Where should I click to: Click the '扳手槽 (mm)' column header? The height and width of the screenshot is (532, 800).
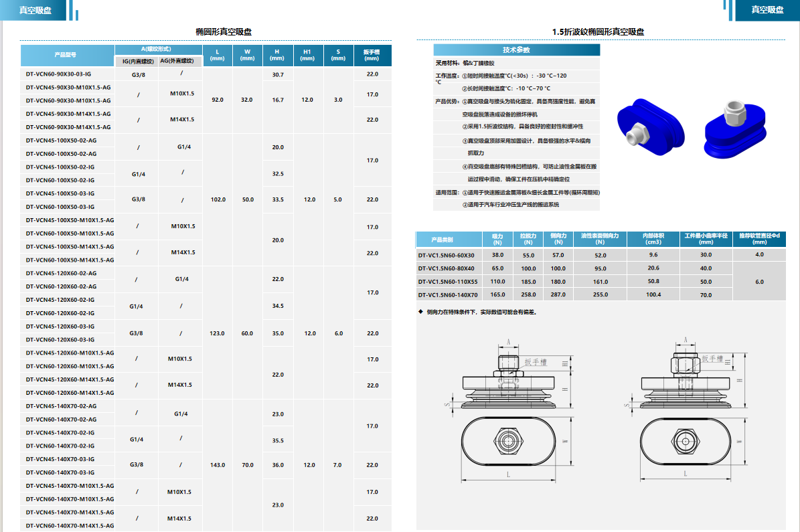point(372,55)
